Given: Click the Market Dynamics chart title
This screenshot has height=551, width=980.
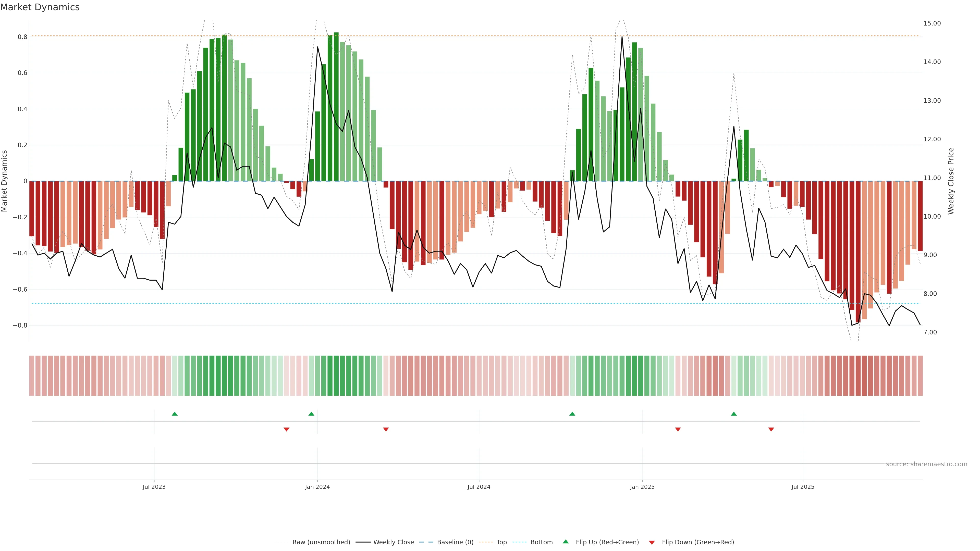Looking at the screenshot, I should tap(40, 7).
